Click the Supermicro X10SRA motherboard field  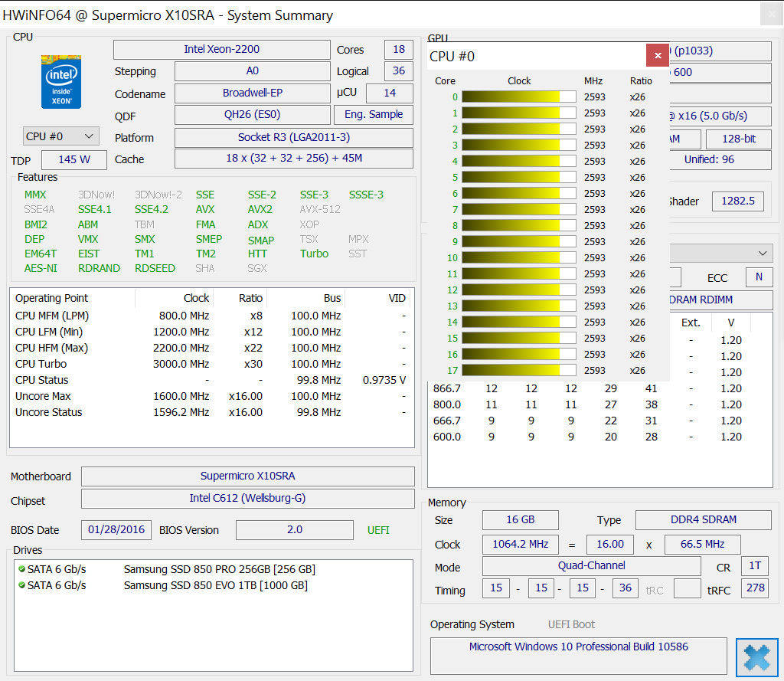[x=247, y=476]
